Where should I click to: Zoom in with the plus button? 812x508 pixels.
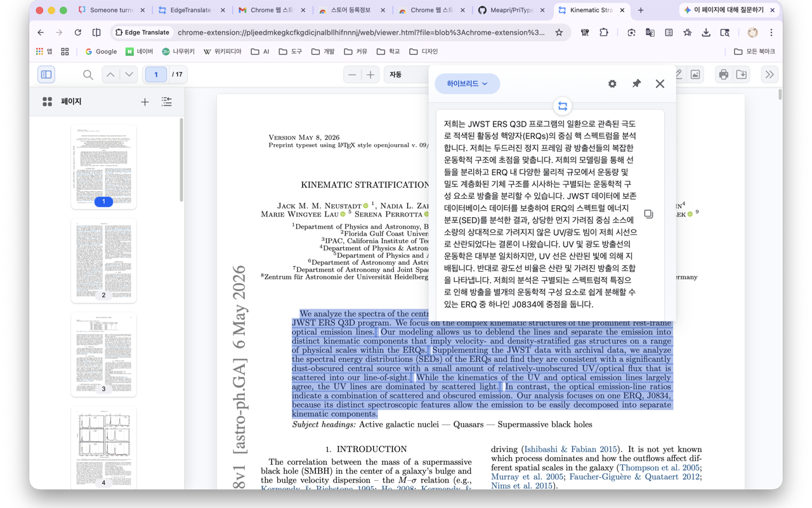(x=370, y=75)
